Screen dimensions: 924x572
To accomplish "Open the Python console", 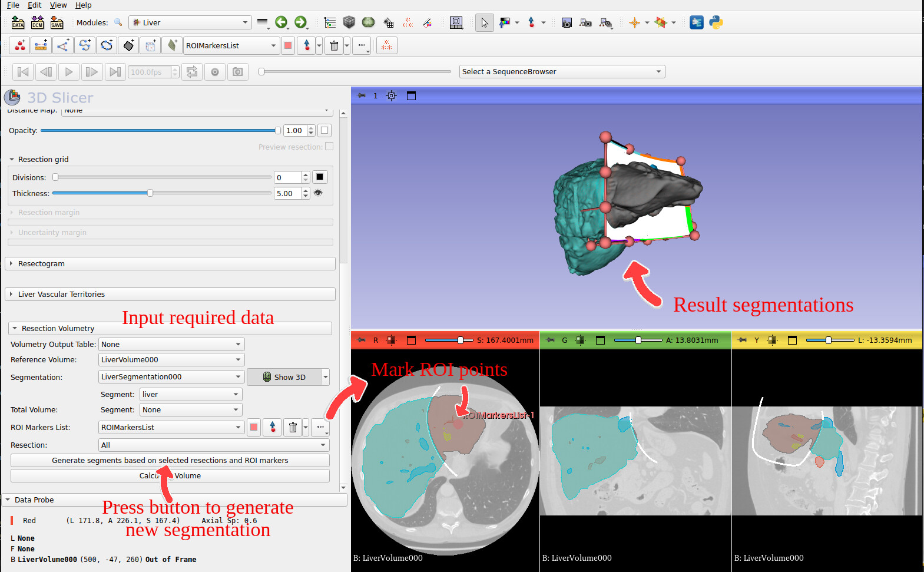I will (x=716, y=22).
